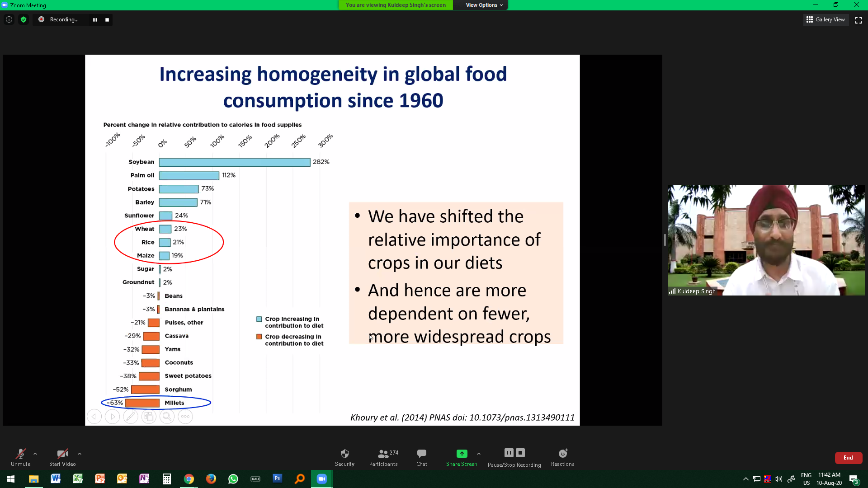Select Kuldeep Singh's video thumbnail
The width and height of the screenshot is (868, 488).
(x=766, y=240)
